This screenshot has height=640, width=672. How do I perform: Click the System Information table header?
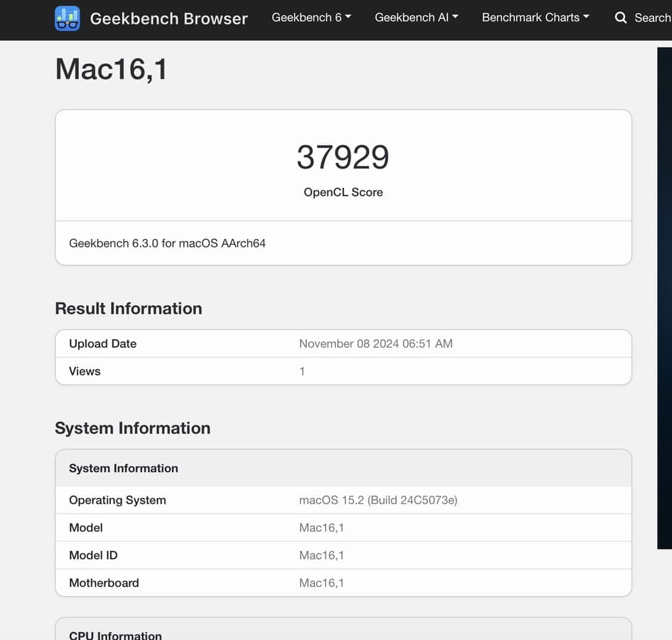123,468
